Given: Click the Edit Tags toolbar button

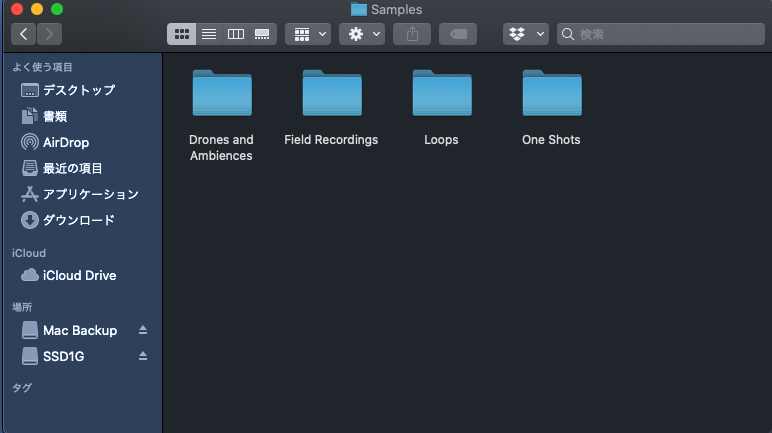Looking at the screenshot, I should pos(458,34).
